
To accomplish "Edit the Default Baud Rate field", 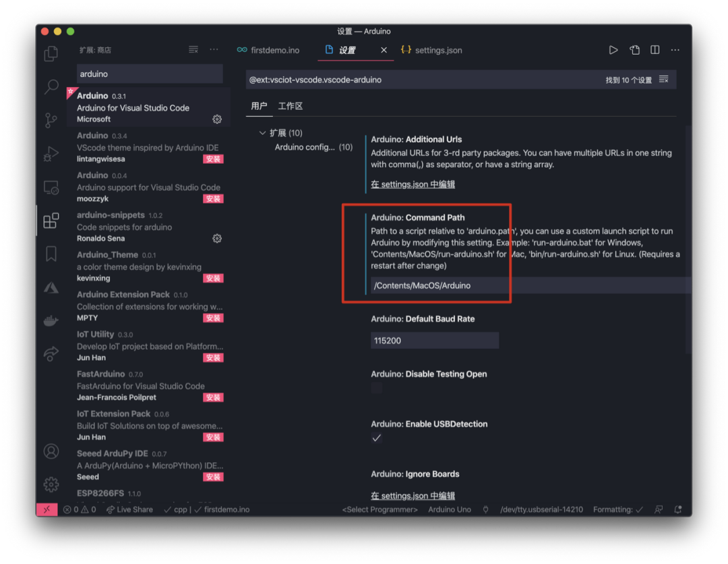I will point(435,341).
